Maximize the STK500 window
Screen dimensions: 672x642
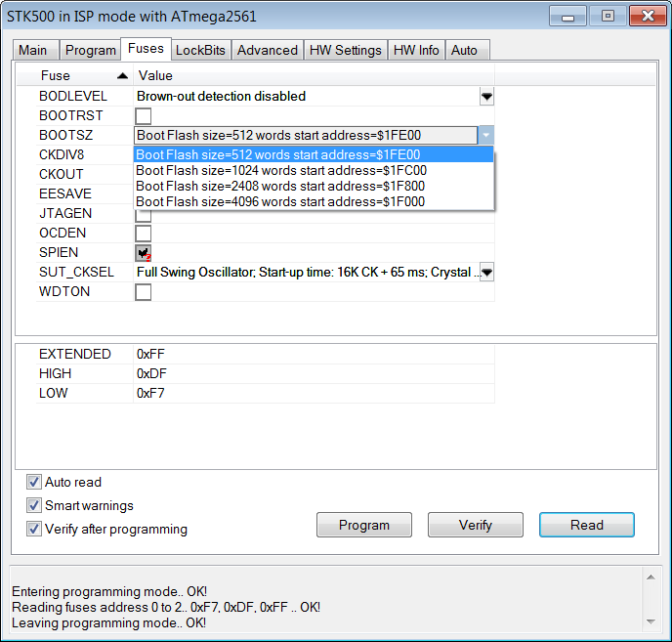[x=608, y=17]
